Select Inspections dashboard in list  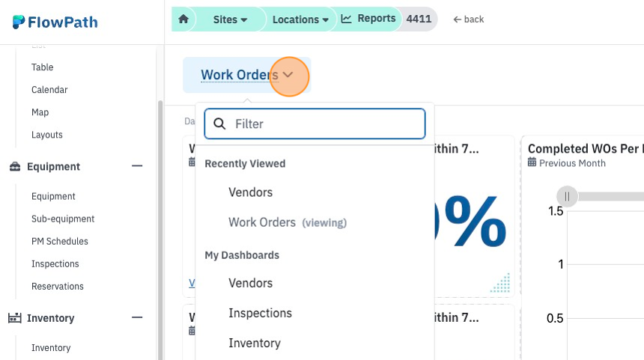[260, 313]
